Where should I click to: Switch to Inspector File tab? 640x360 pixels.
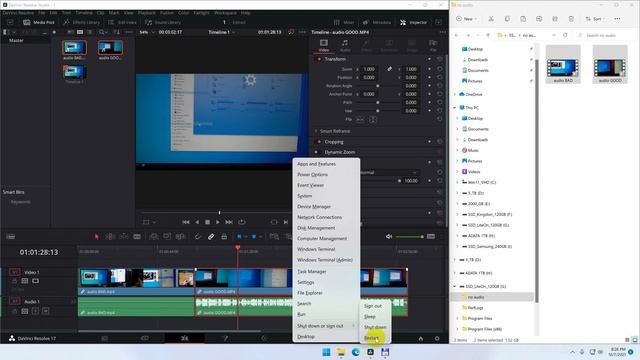point(433,45)
